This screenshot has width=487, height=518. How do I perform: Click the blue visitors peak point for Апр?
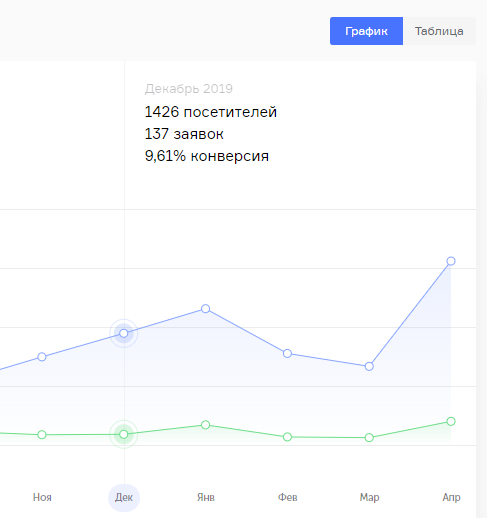pyautogui.click(x=451, y=261)
